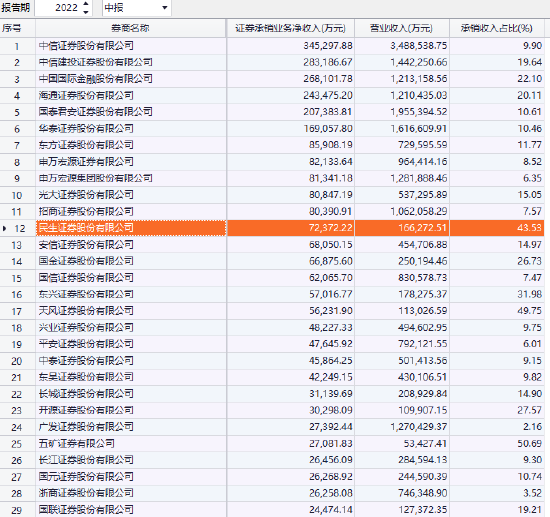
Task: Click underwriting income value 57,016.77
Action: click(330, 294)
